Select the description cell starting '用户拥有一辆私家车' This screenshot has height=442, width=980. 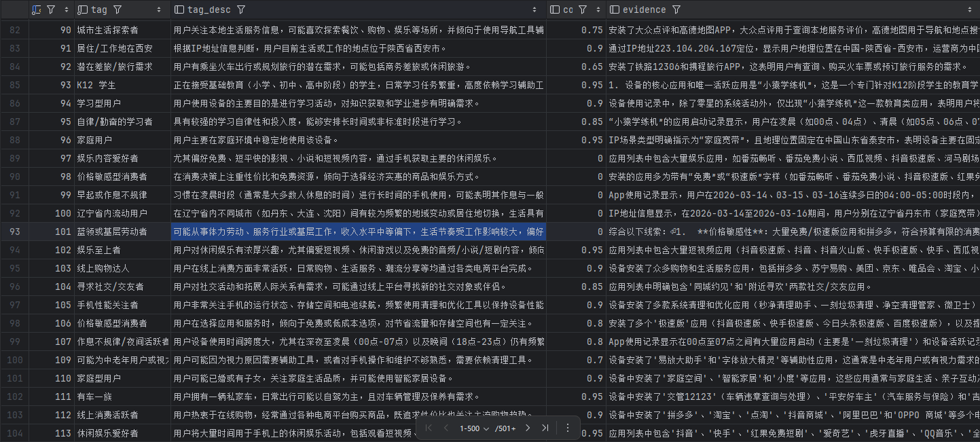(359, 397)
